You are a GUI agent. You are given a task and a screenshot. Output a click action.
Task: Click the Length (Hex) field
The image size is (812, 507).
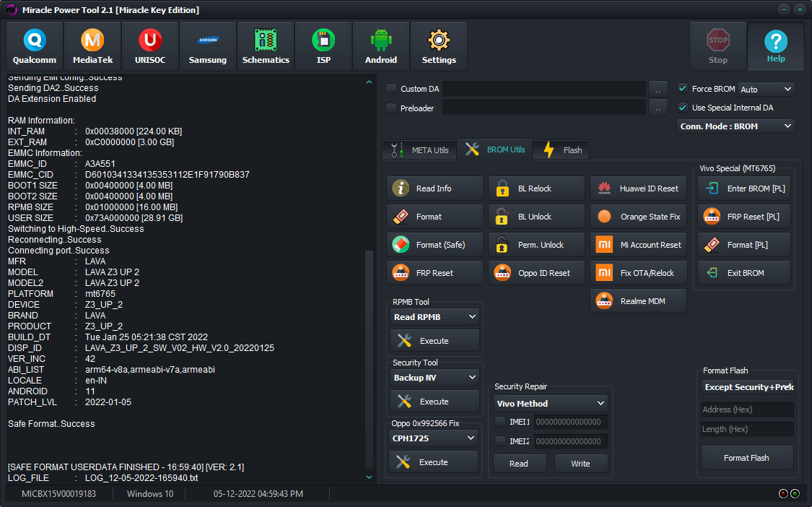[747, 429]
